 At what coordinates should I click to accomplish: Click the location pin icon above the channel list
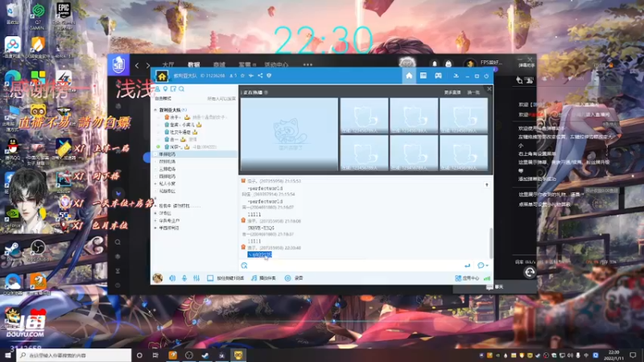[x=166, y=89]
